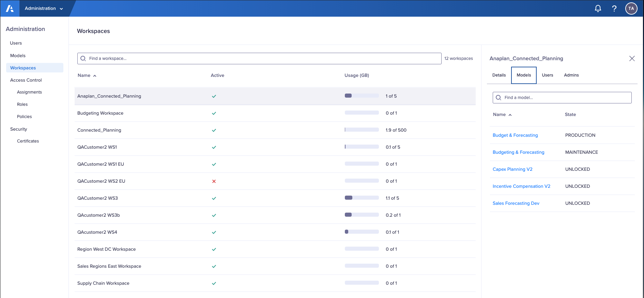
Task: Open the Budget & Forecasting model link
Action: point(515,135)
